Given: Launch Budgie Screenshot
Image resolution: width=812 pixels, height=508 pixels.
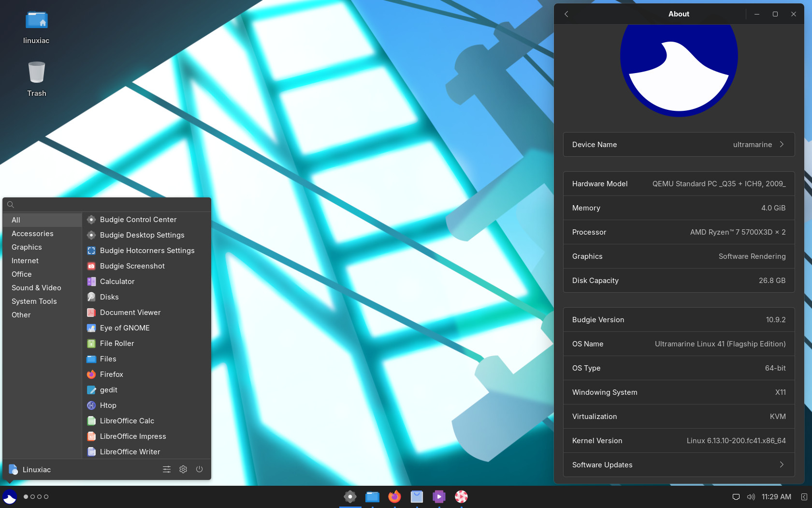Looking at the screenshot, I should point(146,266).
